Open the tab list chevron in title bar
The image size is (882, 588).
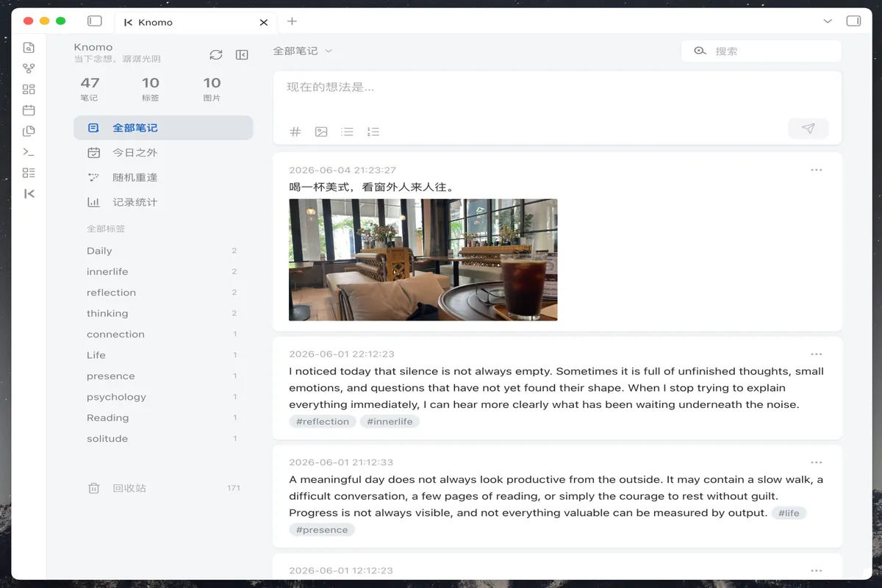pos(828,21)
